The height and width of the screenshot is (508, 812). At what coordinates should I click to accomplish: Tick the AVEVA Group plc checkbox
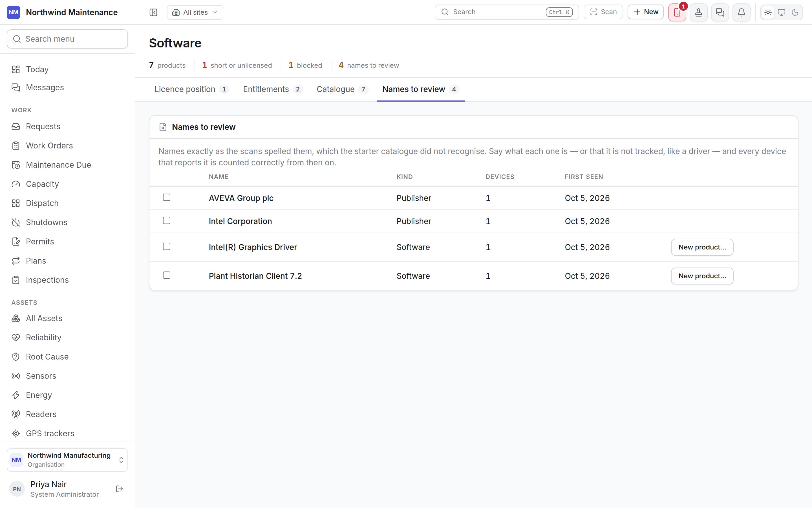pyautogui.click(x=166, y=197)
